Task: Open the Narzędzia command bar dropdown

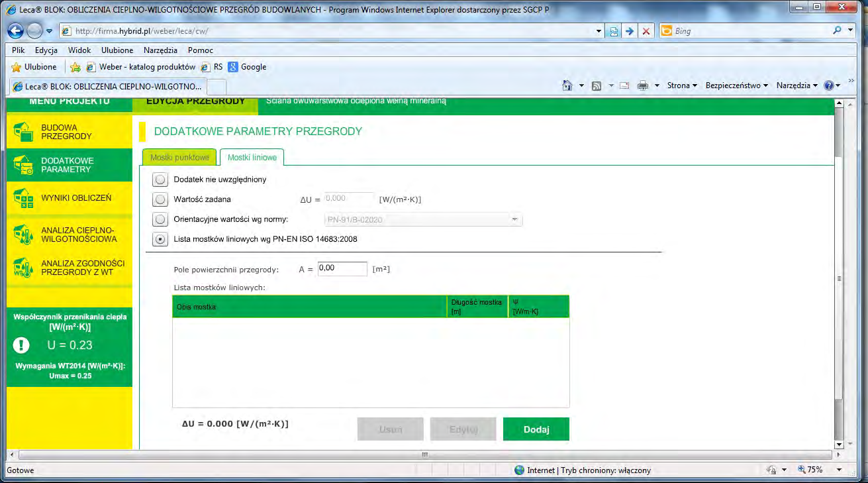Action: pos(797,85)
